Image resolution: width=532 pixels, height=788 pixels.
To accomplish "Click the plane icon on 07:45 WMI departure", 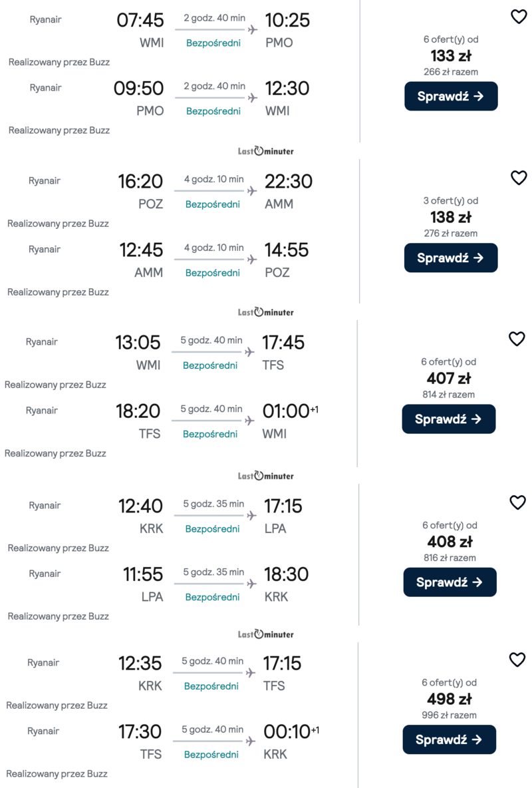I will coord(252,29).
